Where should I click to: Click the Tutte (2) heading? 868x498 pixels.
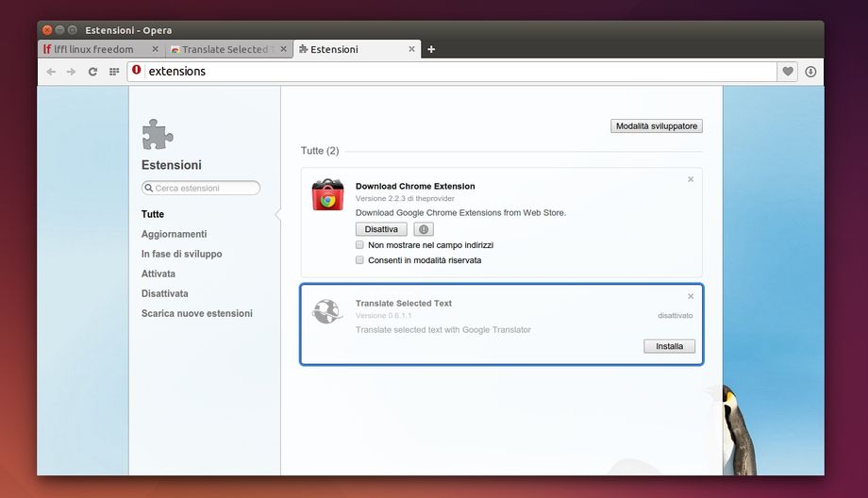click(x=320, y=151)
